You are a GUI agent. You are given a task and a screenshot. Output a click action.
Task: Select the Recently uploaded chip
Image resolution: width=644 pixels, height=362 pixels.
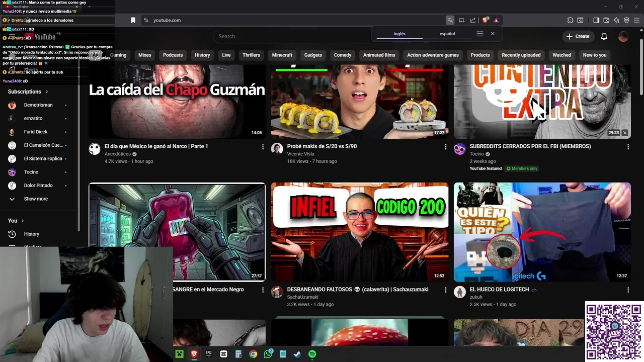coord(521,55)
